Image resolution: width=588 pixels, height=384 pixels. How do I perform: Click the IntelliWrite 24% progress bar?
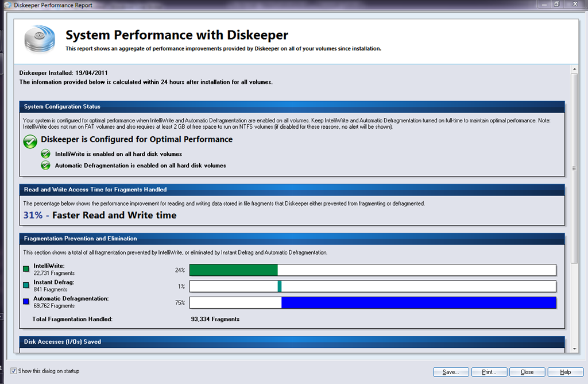pyautogui.click(x=373, y=270)
